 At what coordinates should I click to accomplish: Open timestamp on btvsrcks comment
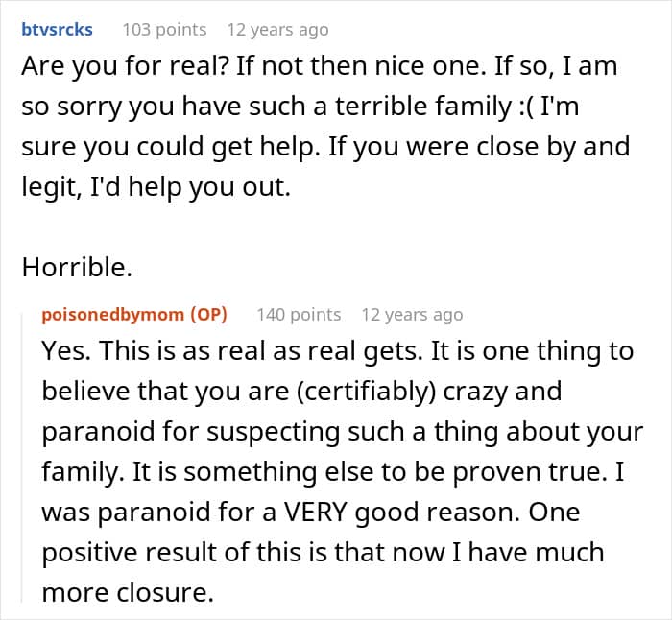(276, 29)
